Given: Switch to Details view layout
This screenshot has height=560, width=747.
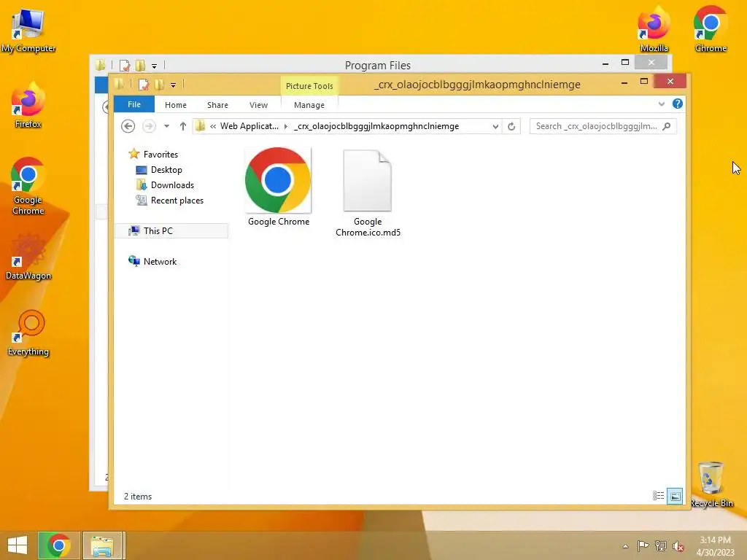Looking at the screenshot, I should (659, 496).
